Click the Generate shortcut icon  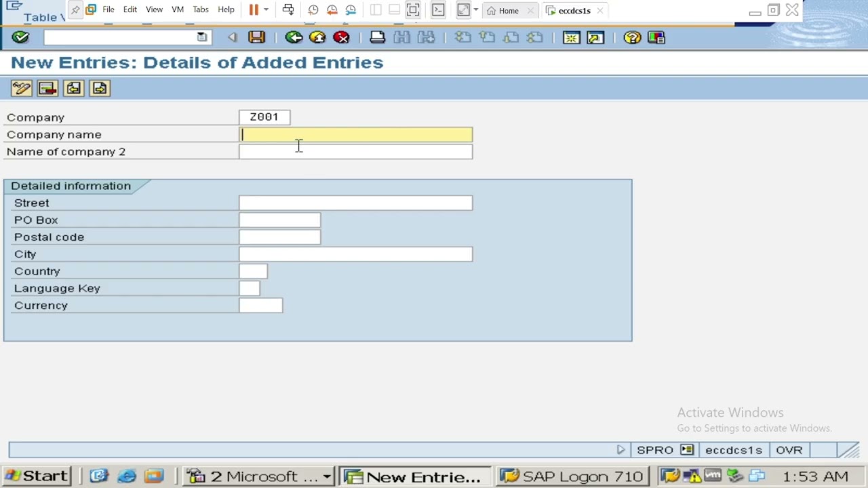[x=595, y=37]
